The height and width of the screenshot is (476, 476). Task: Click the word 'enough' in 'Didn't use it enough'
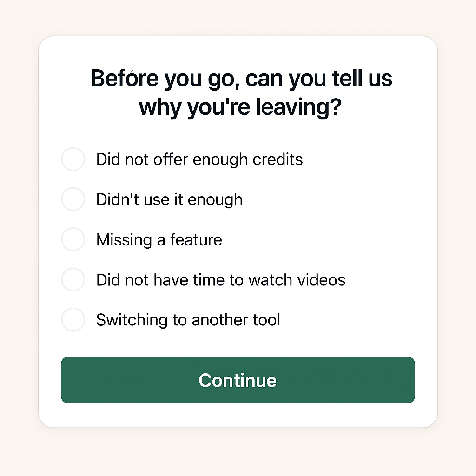coord(215,200)
